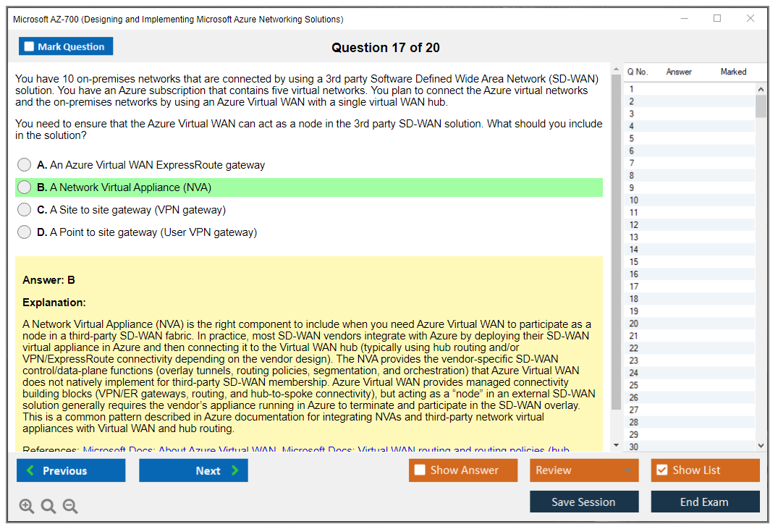Uncheck the Show List checkbox
This screenshot has height=532, width=778.
[x=661, y=470]
